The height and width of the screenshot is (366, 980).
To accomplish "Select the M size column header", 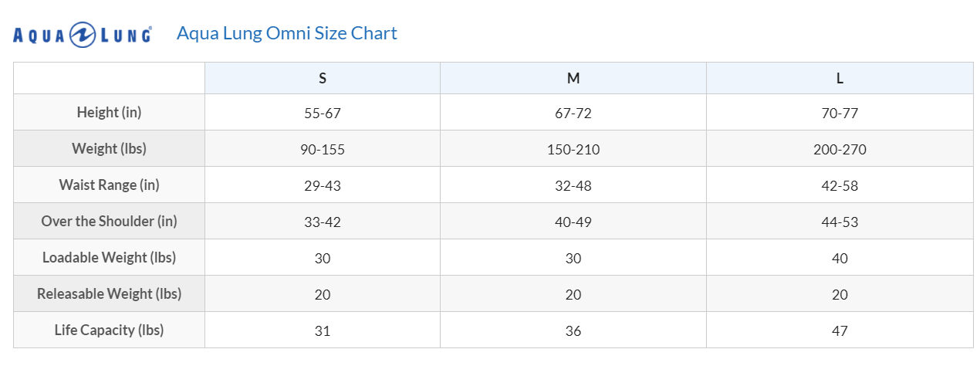I will pos(573,78).
